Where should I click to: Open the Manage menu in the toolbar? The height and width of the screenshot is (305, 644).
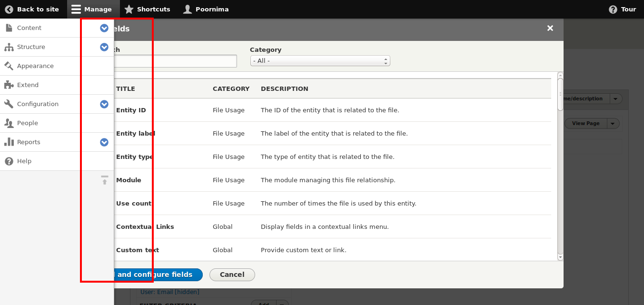point(75,9)
